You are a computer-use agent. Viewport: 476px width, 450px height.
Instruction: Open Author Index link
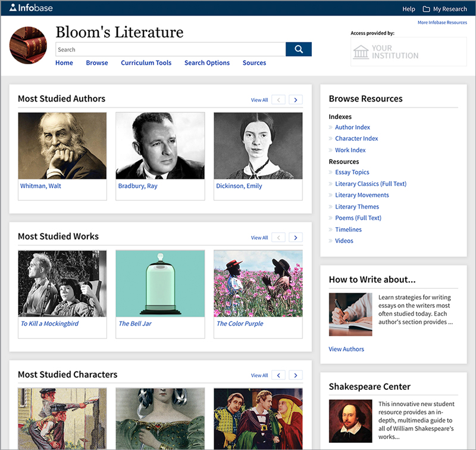(352, 127)
